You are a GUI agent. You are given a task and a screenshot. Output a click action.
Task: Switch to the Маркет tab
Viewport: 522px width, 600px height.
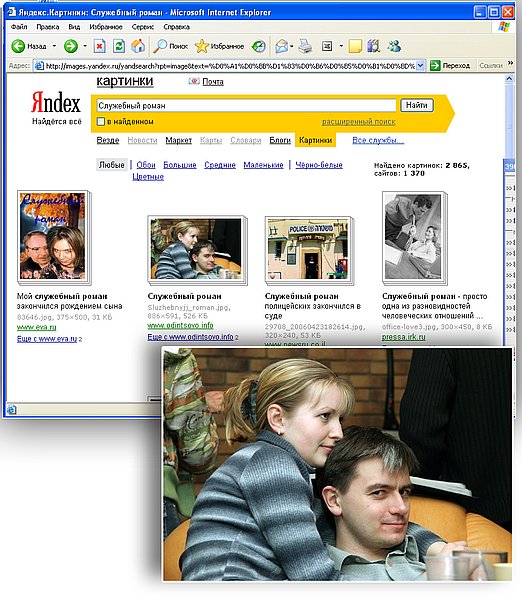179,140
